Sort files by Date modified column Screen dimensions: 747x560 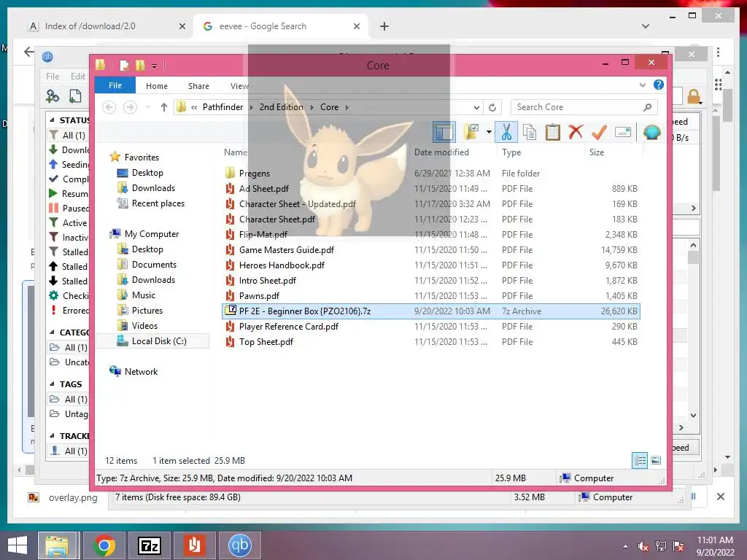pyautogui.click(x=441, y=152)
